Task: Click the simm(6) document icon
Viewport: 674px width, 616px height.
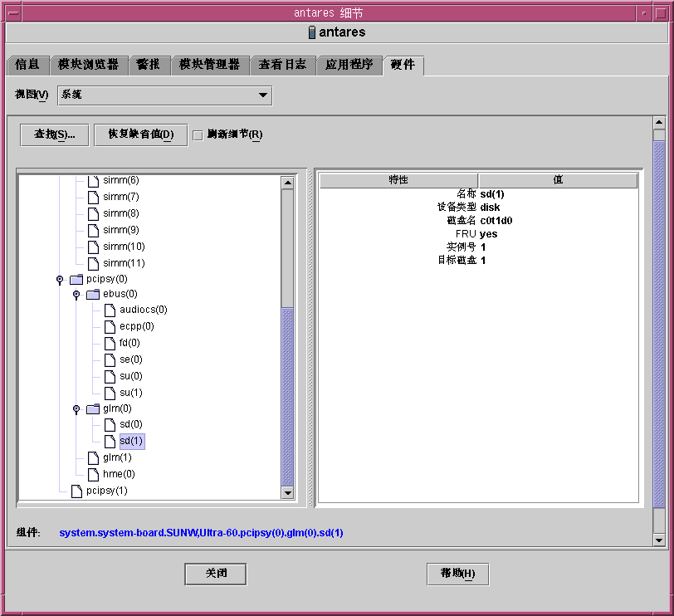Action: coord(93,181)
